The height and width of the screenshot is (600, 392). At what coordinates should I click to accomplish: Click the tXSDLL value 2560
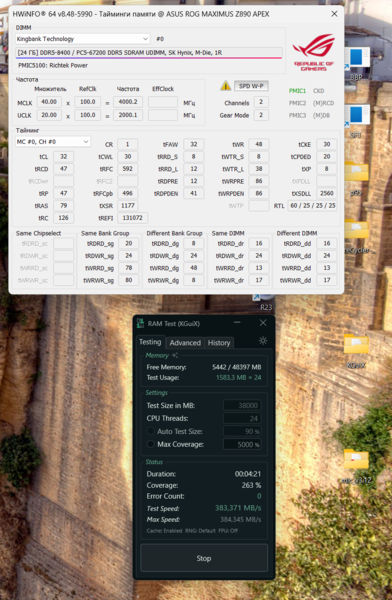[x=327, y=193]
